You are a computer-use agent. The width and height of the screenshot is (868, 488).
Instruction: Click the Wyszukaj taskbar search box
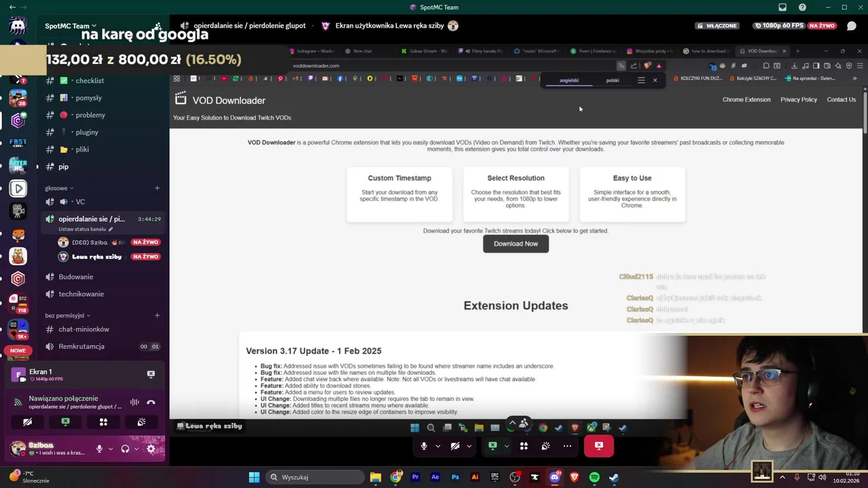(x=315, y=477)
